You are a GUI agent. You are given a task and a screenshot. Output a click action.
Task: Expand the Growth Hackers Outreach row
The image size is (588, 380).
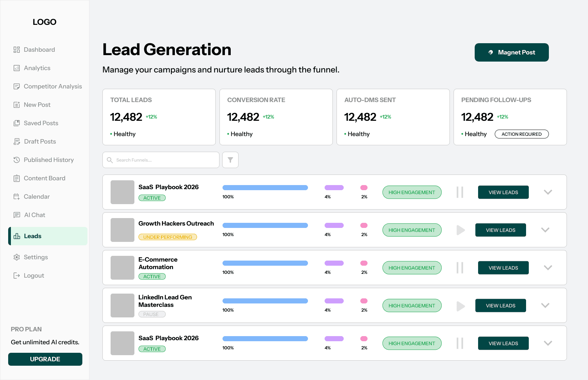(545, 230)
